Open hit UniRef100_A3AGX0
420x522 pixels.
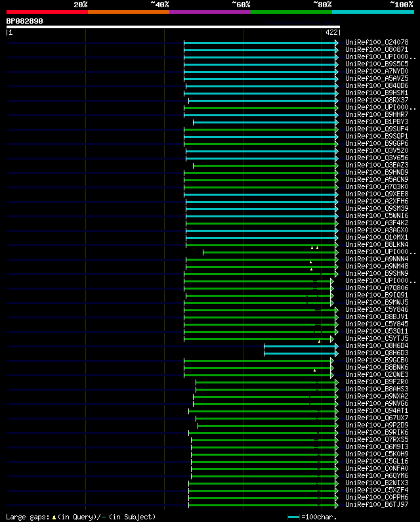pos(377,230)
